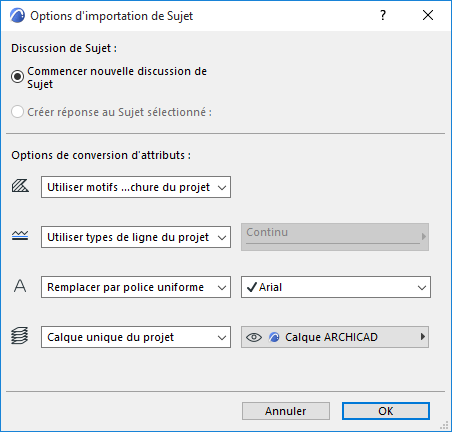This screenshot has width=452, height=432.
Task: Open the Remplacer par police uniforme dropdown
Action: 136,287
